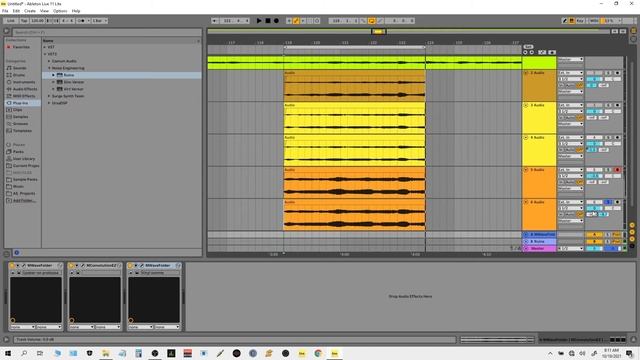The height and width of the screenshot is (360, 640).
Task: Collapse the VST3 folder in browser
Action: pyautogui.click(x=45, y=54)
